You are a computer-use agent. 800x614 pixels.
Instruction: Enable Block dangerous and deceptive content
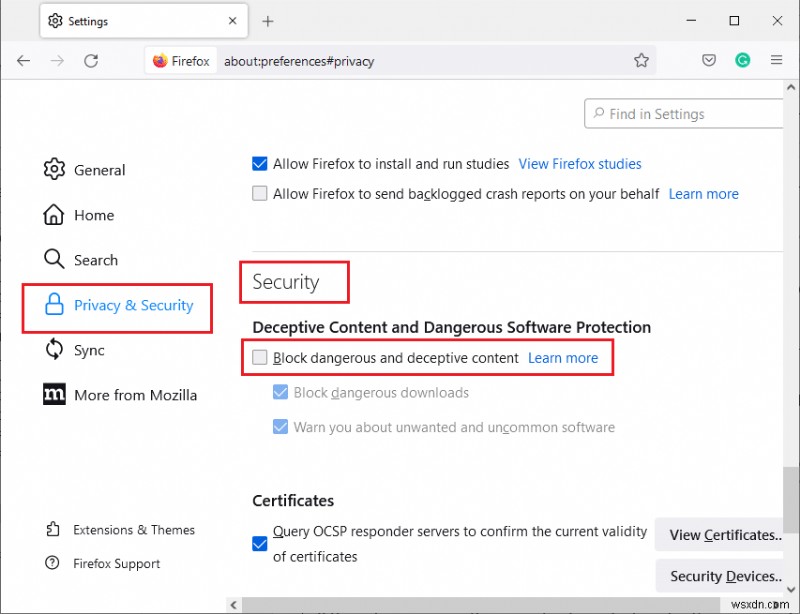point(260,357)
